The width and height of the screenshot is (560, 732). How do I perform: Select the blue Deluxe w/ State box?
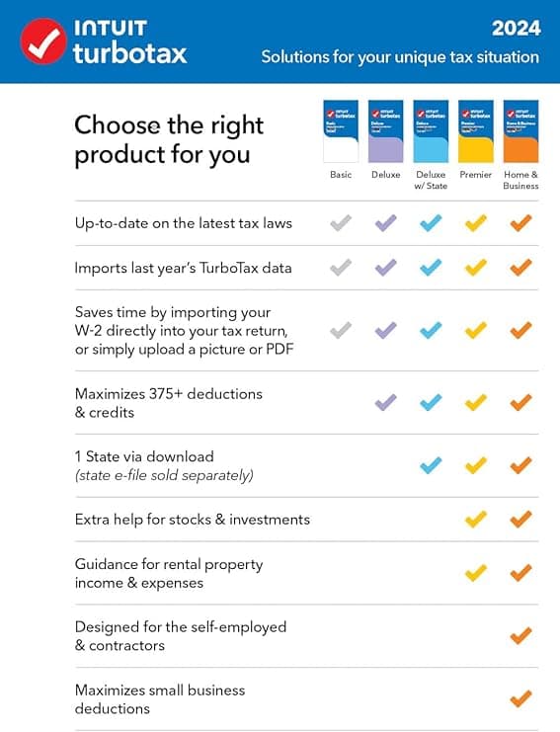tap(431, 131)
